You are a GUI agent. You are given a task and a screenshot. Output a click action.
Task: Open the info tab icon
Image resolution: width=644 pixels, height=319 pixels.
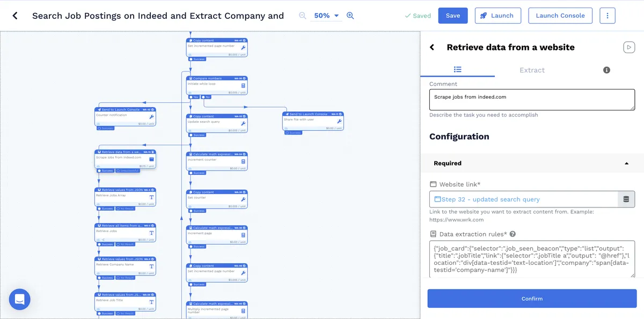click(606, 70)
